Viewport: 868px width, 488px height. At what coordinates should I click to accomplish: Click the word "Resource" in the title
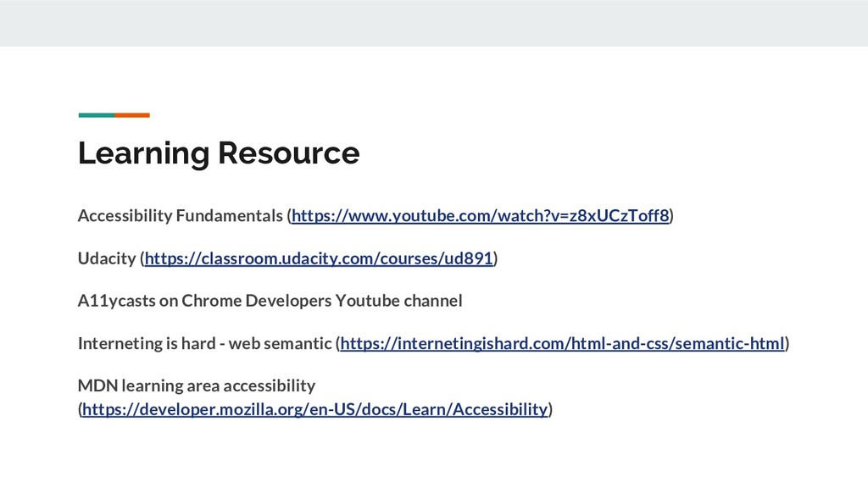289,153
